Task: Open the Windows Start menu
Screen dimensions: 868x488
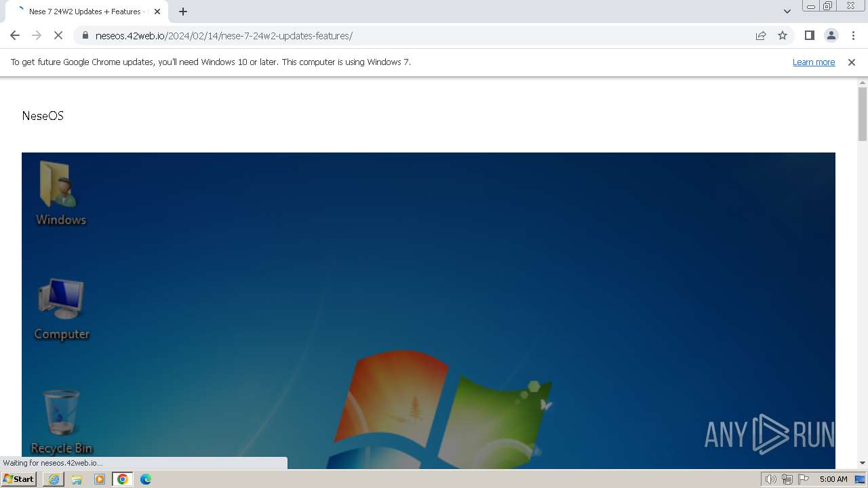Action: (x=19, y=479)
